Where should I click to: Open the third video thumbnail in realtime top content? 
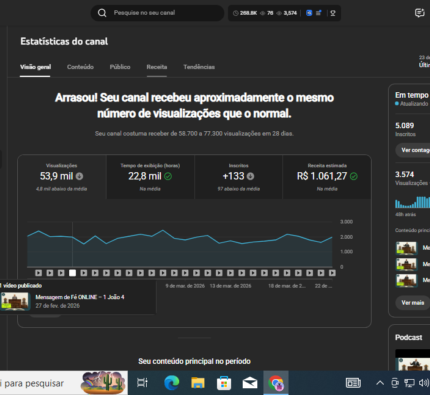[x=407, y=280]
